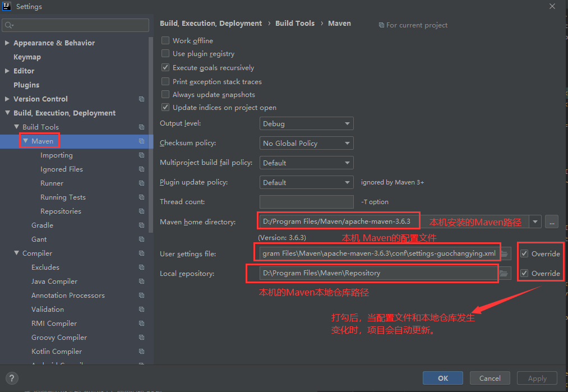Click the magnifier icon in settings search field

point(9,25)
